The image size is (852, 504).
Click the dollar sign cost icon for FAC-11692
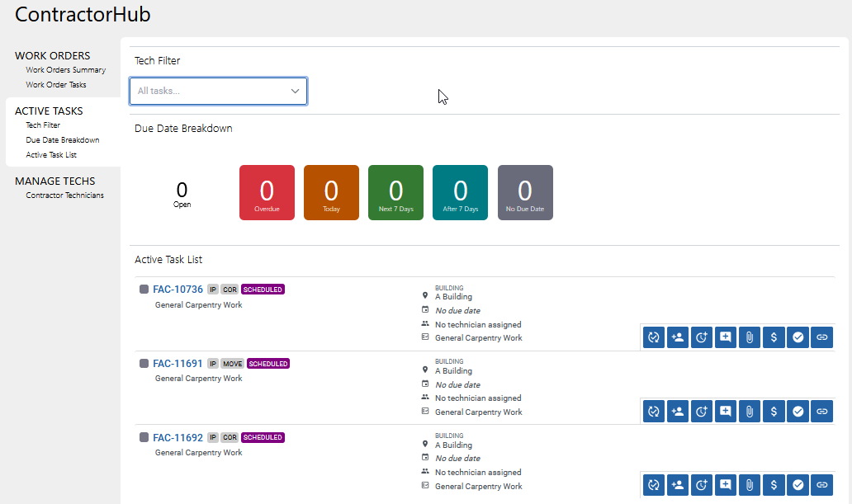coord(774,484)
